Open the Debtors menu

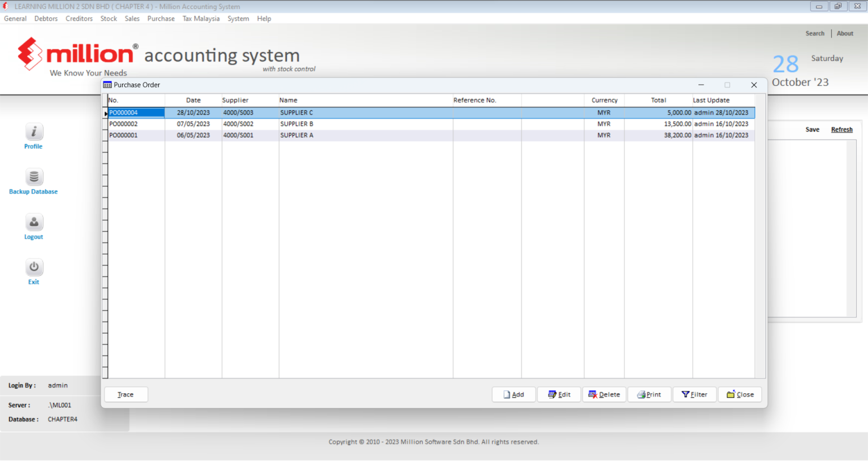[46, 19]
